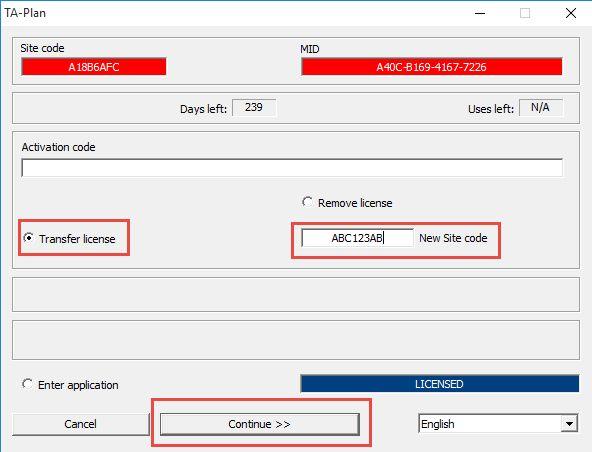The height and width of the screenshot is (452, 592).
Task: Click the Days left value 239
Action: (254, 108)
